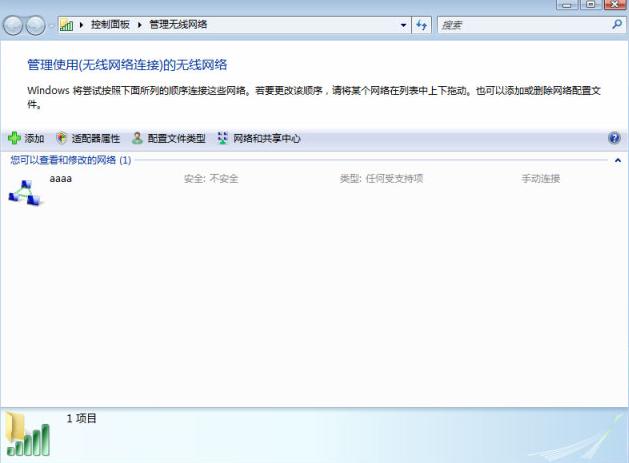Viewport: 629px width, 463px height.
Task: Click the back navigation arrow
Action: tap(13, 25)
